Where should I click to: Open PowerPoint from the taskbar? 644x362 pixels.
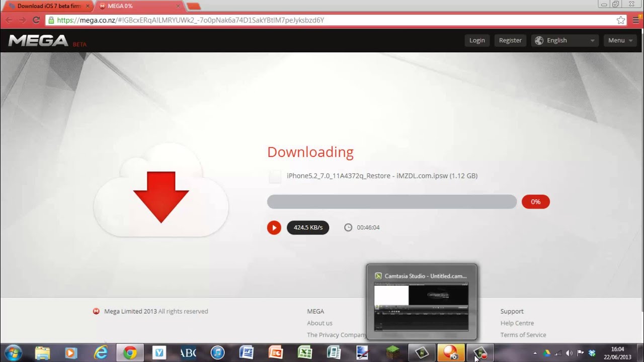point(276,353)
